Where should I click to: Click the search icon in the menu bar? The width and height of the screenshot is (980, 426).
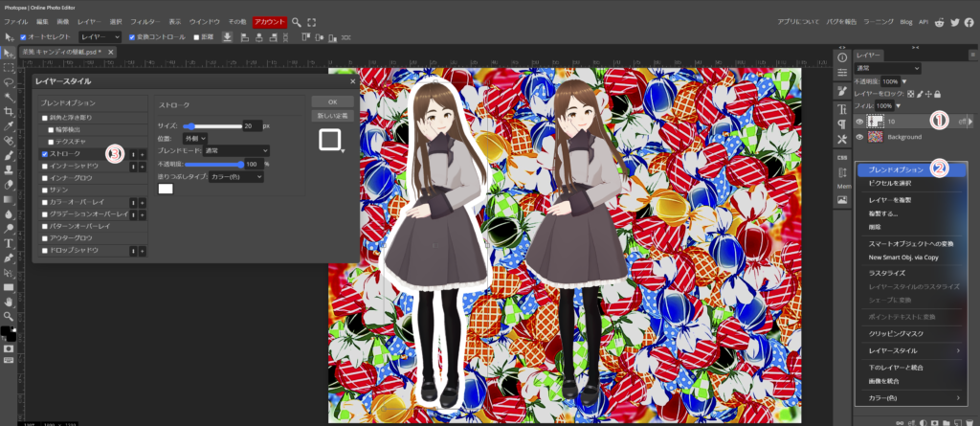point(297,21)
